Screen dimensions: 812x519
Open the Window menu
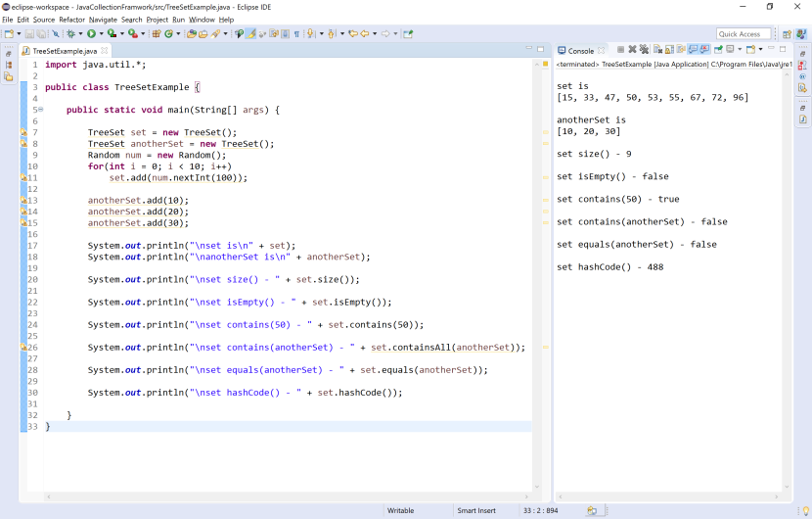tap(202, 20)
